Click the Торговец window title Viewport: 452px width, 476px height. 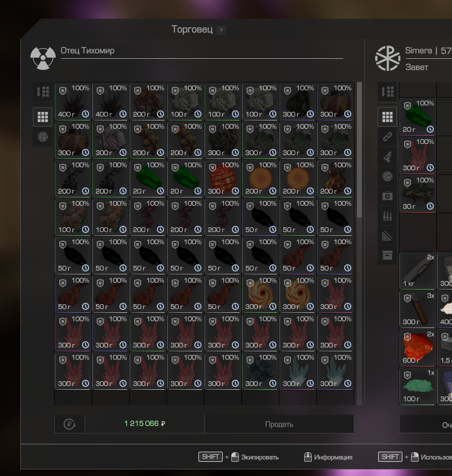[x=192, y=29]
